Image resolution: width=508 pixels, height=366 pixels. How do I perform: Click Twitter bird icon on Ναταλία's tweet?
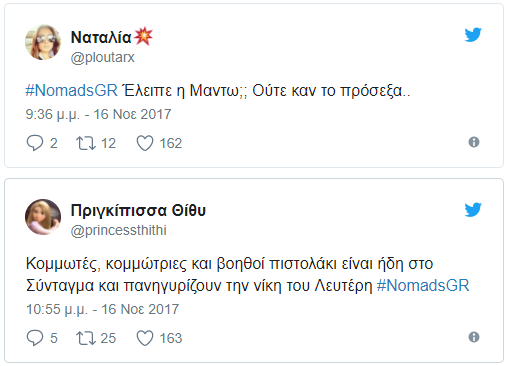click(473, 35)
